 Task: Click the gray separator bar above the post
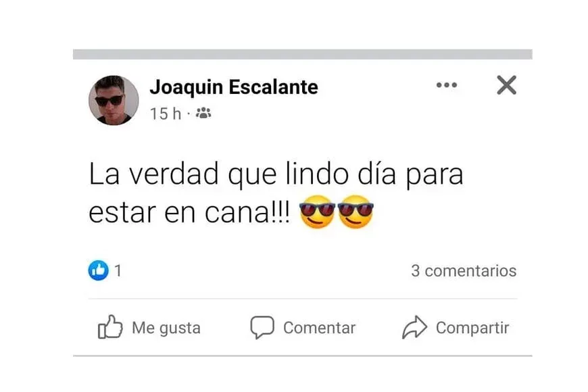click(303, 54)
